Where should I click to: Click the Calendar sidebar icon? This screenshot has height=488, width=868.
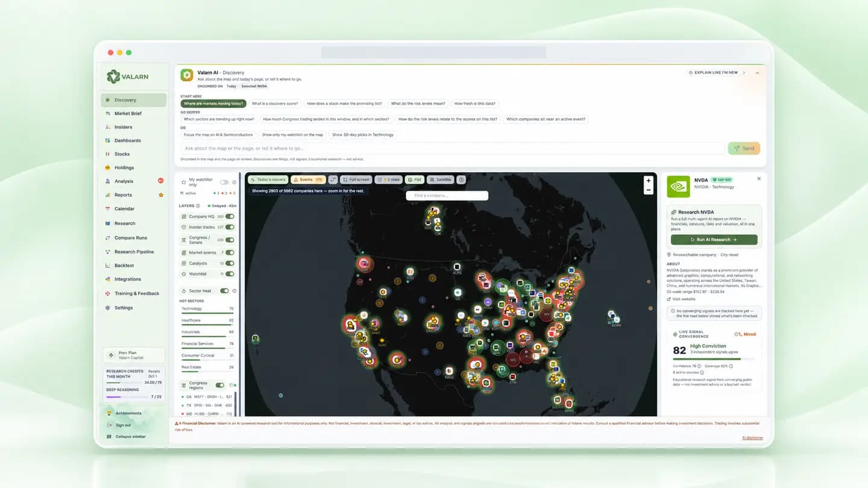pyautogui.click(x=107, y=208)
